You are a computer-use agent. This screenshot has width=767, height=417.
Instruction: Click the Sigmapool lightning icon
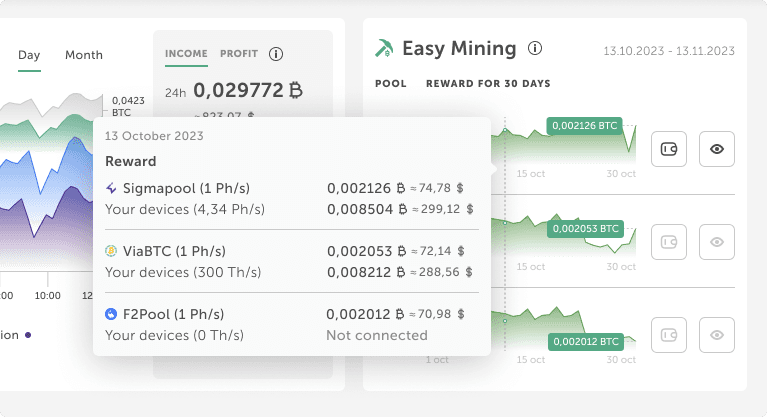coord(111,188)
